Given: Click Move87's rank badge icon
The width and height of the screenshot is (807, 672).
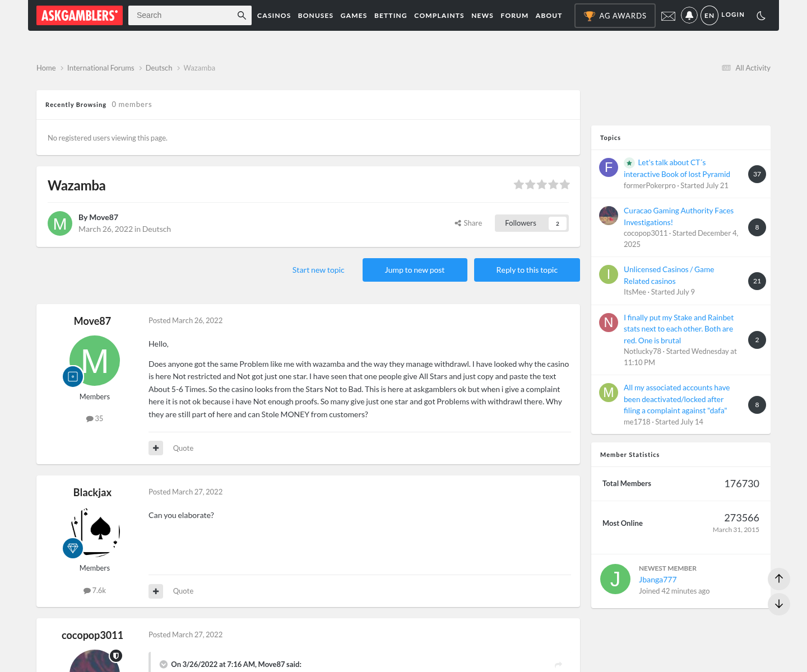Looking at the screenshot, I should pyautogui.click(x=73, y=377).
